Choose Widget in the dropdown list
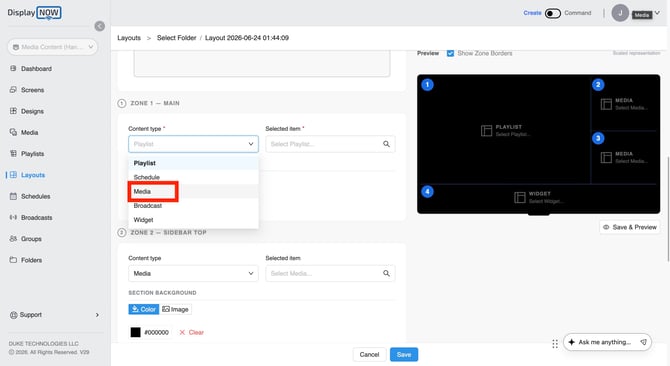This screenshot has height=366, width=670. pos(194,220)
